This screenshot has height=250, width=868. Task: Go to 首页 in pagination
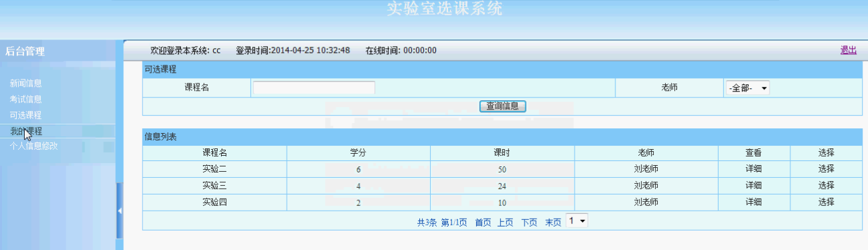pos(483,223)
